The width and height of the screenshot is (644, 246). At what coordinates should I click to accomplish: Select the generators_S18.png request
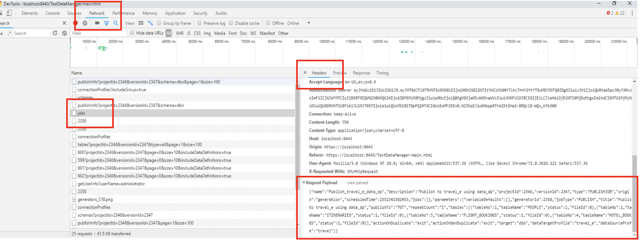(182, 200)
